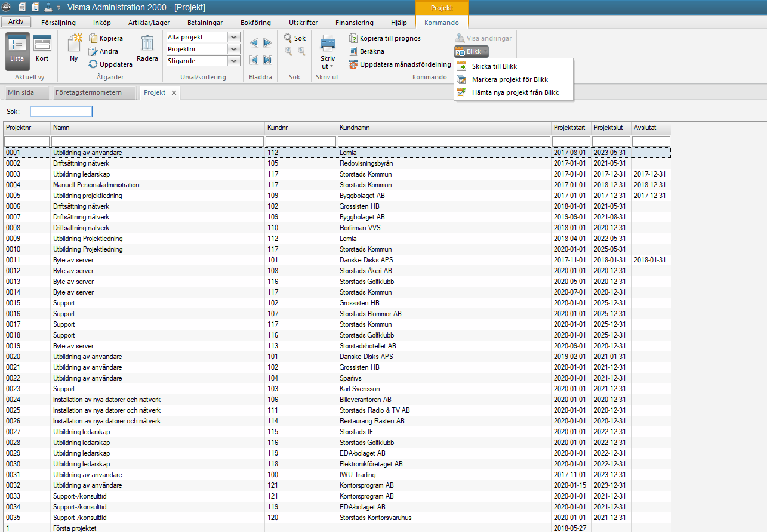Open the Arkiv menu
The width and height of the screenshot is (767, 532).
(x=16, y=21)
